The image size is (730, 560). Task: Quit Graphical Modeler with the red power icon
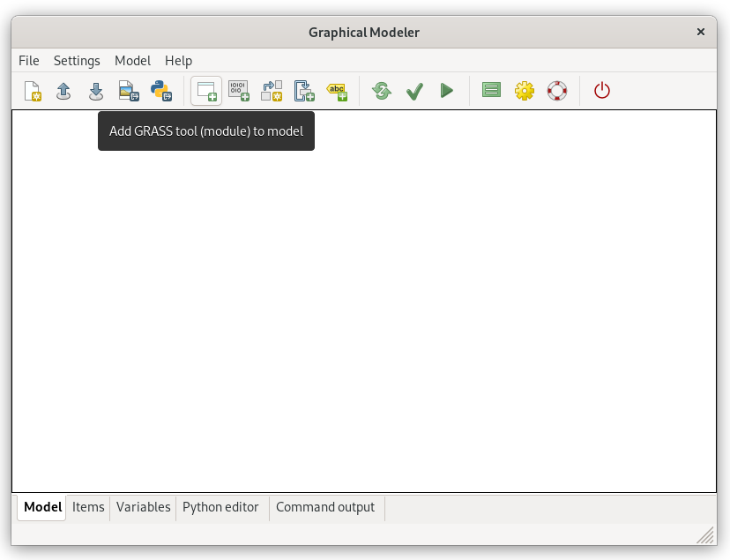[x=602, y=90]
